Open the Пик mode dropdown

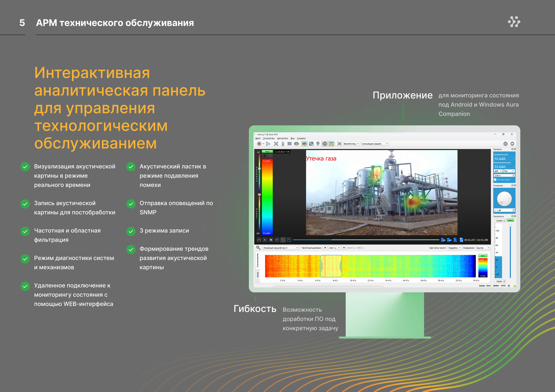coord(509,171)
